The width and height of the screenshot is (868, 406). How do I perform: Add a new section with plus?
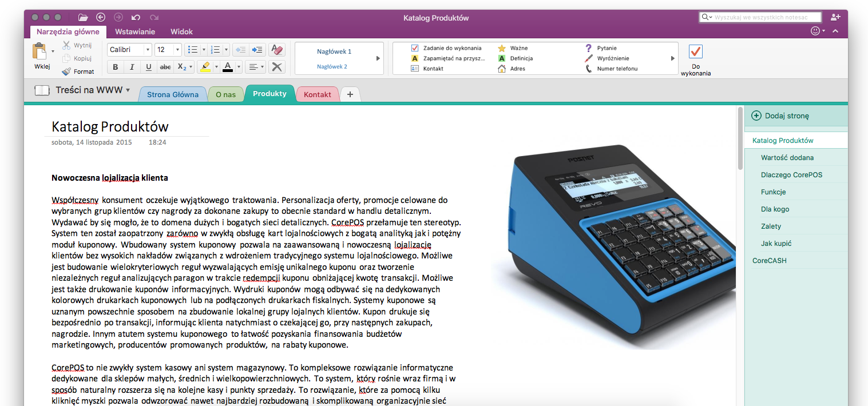point(350,94)
